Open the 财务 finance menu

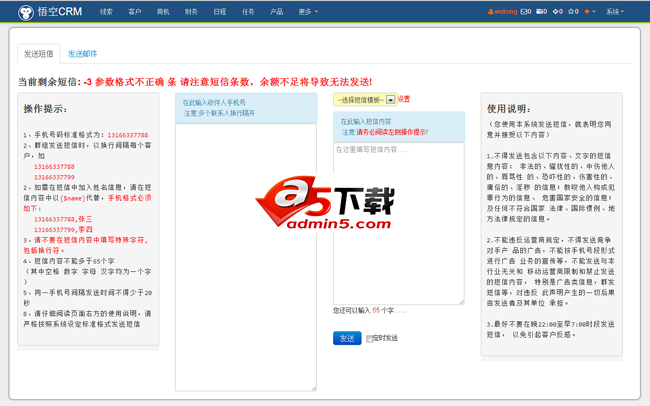pyautogui.click(x=191, y=12)
